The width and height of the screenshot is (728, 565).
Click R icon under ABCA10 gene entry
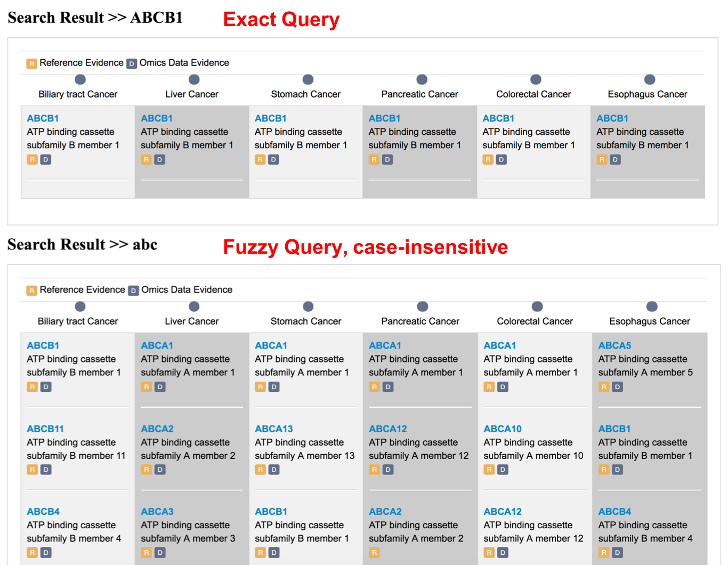tap(489, 470)
